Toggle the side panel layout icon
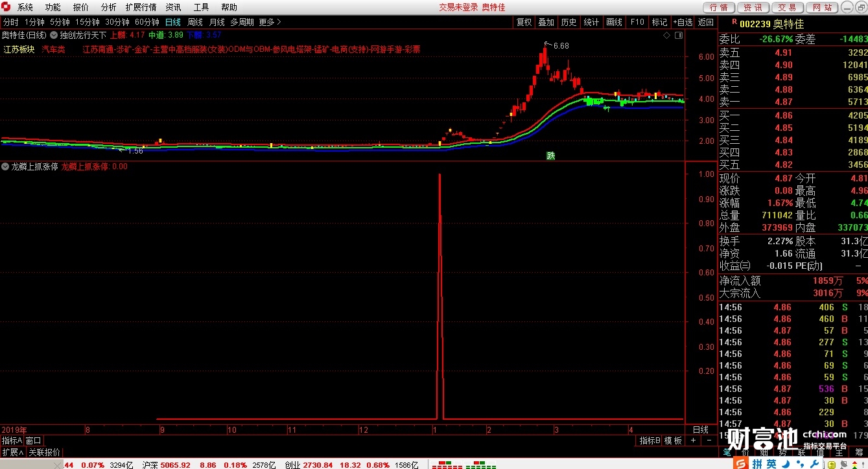 pos(679,35)
